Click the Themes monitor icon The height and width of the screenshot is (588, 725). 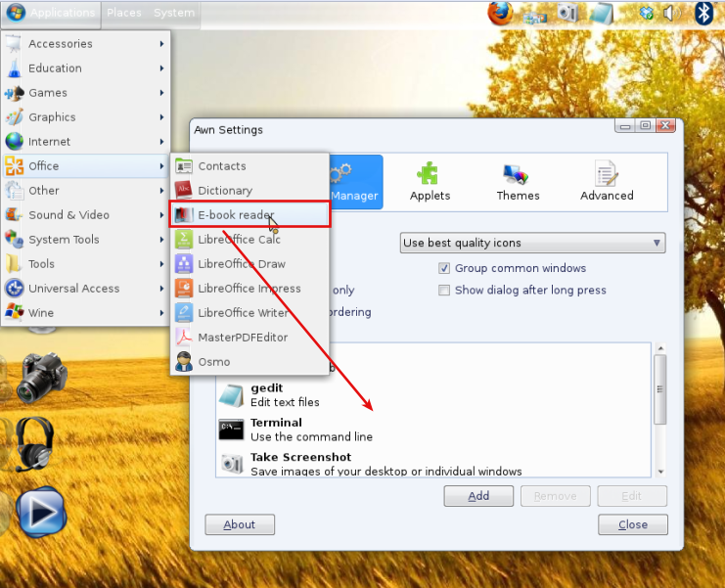[516, 174]
